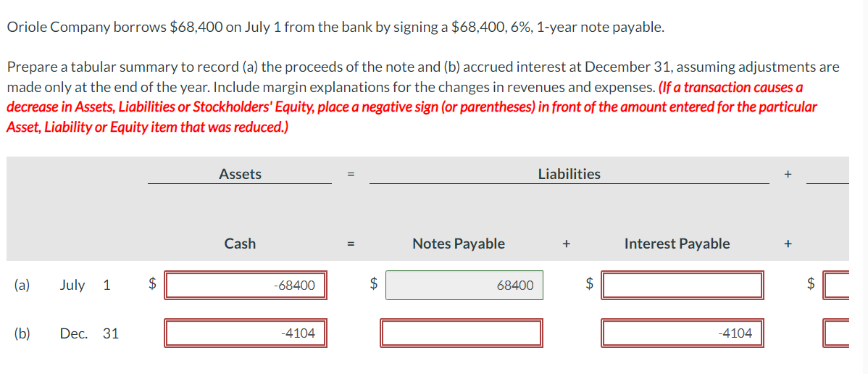The image size is (868, 374).
Task: Click the Cash field showing -4104
Action: tap(246, 333)
